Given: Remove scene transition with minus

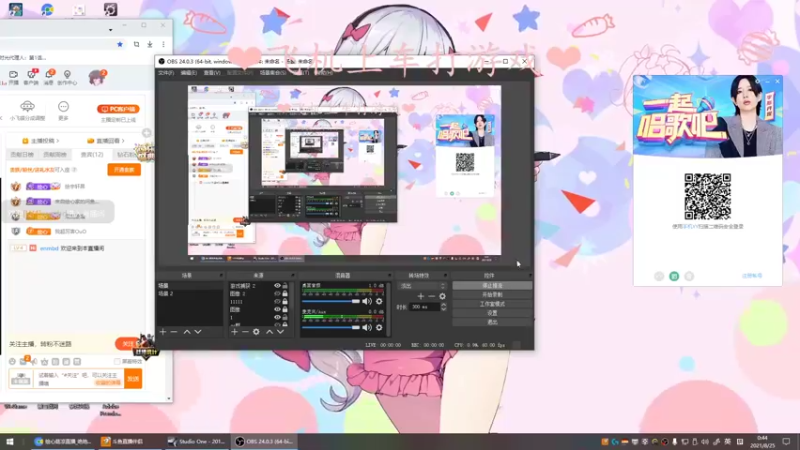Looking at the screenshot, I should pyautogui.click(x=432, y=296).
